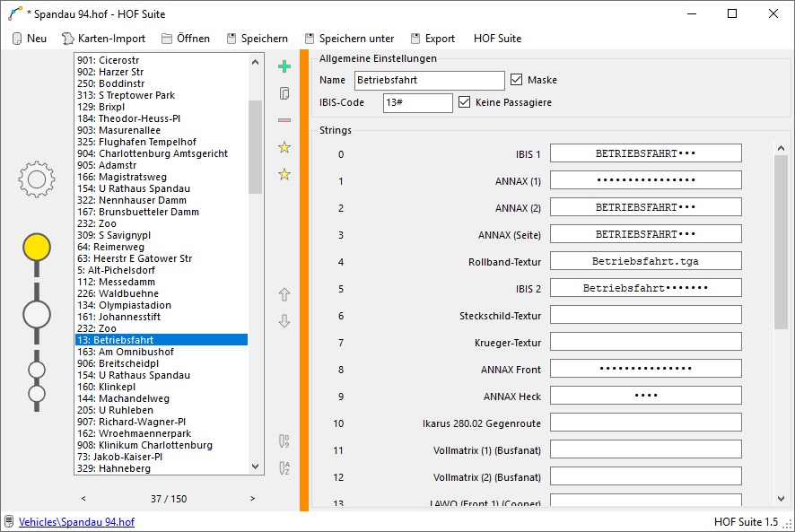Select the yellow circle in the sidebar
795x532 pixels.
pyautogui.click(x=37, y=247)
